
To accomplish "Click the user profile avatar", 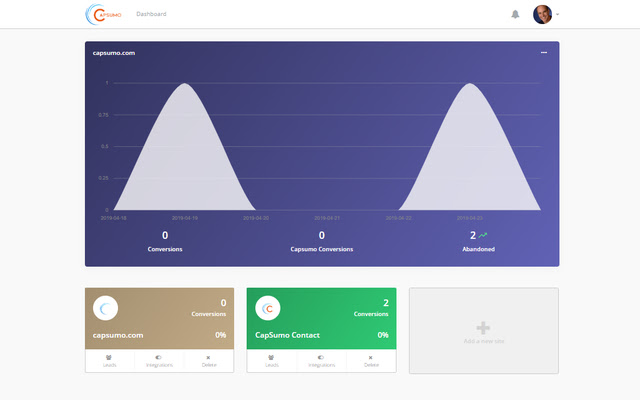I will pos(542,15).
